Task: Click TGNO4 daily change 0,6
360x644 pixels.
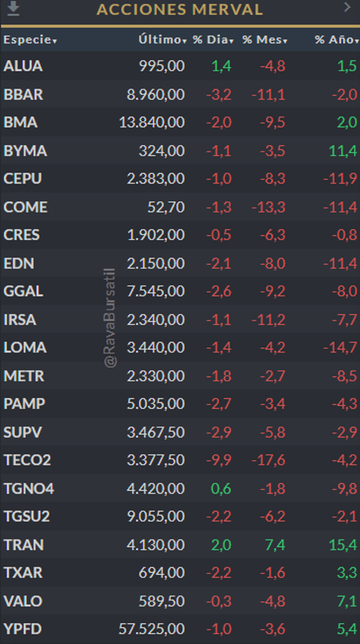Action: pos(221,489)
